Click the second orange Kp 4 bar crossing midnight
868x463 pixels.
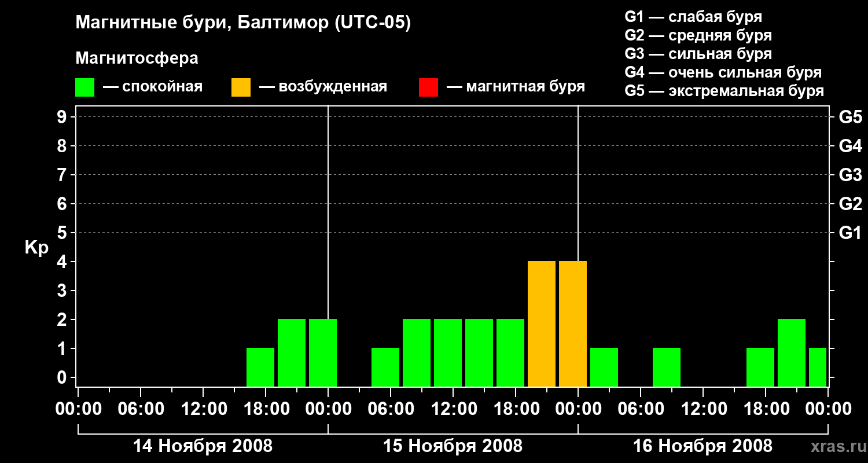[x=573, y=324]
